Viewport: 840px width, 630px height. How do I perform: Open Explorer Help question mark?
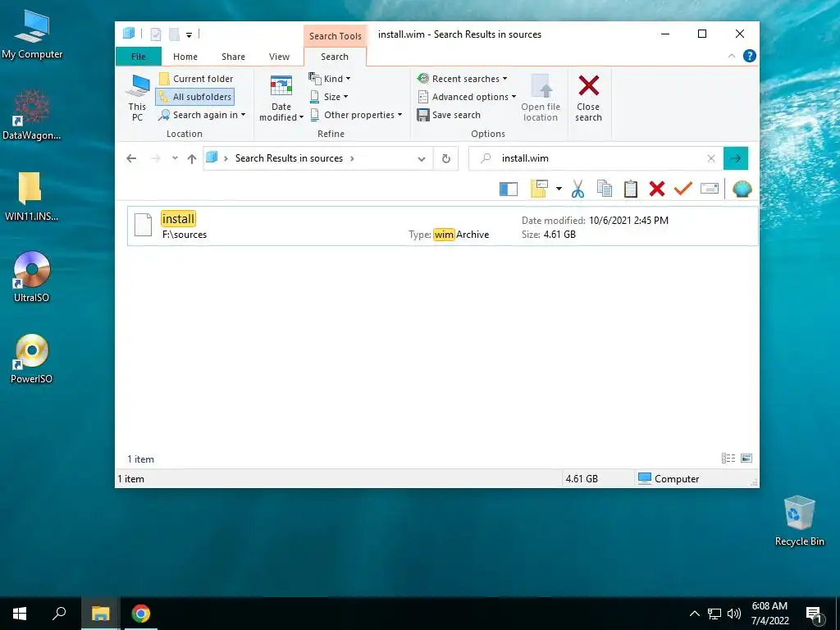coord(750,56)
